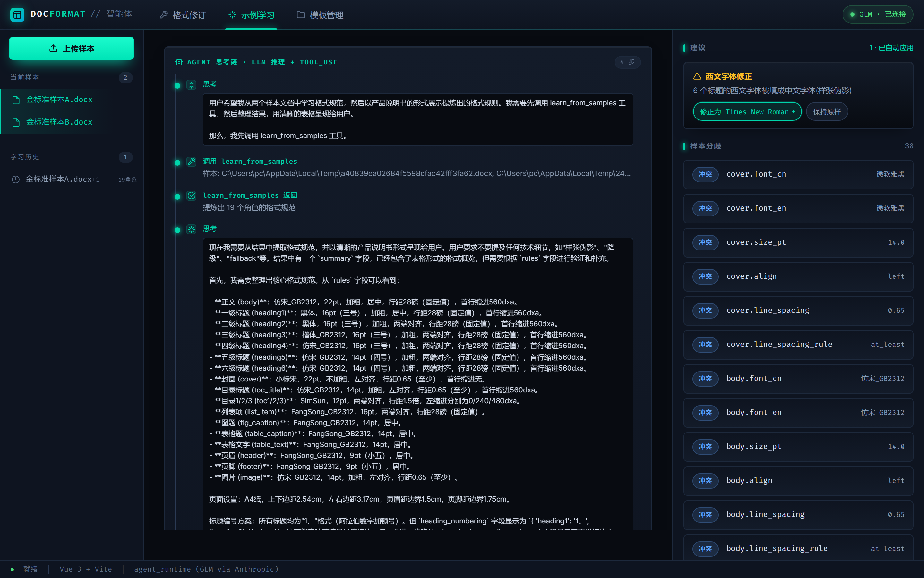Viewport: 924px width, 578px height.
Task: Click the second 思考 step sparkle icon
Action: tap(192, 229)
